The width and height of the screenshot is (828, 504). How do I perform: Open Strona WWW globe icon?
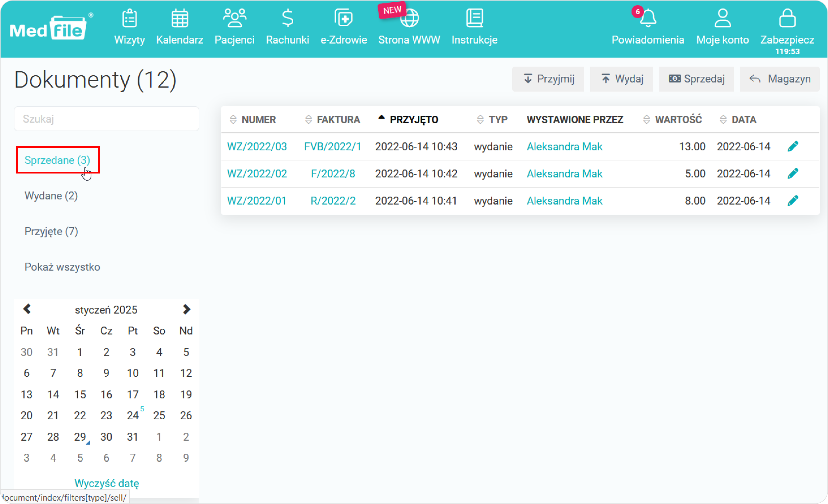click(409, 18)
